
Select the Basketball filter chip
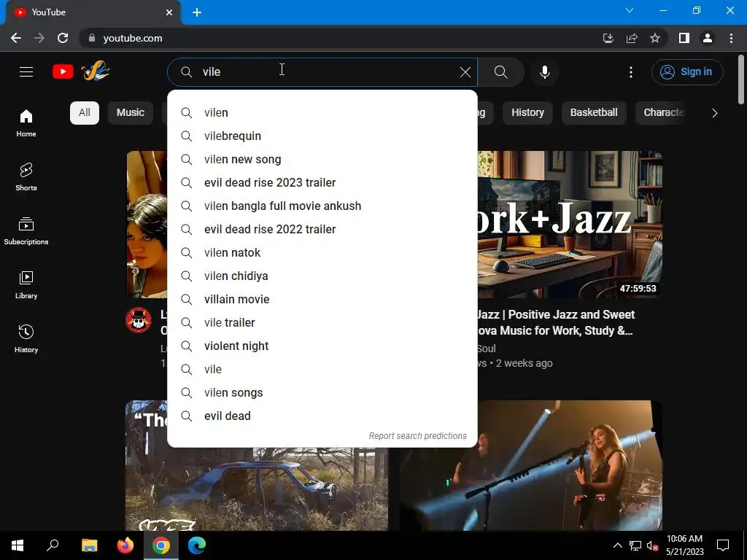pos(594,113)
